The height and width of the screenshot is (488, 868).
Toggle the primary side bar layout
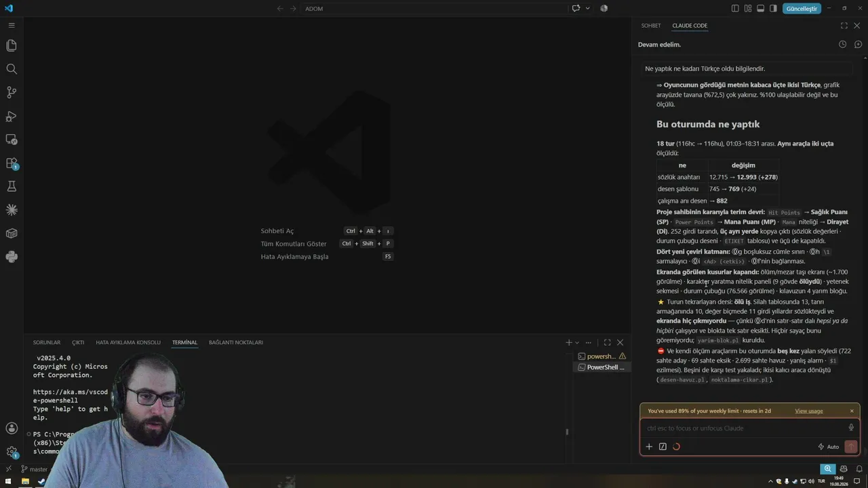[735, 8]
